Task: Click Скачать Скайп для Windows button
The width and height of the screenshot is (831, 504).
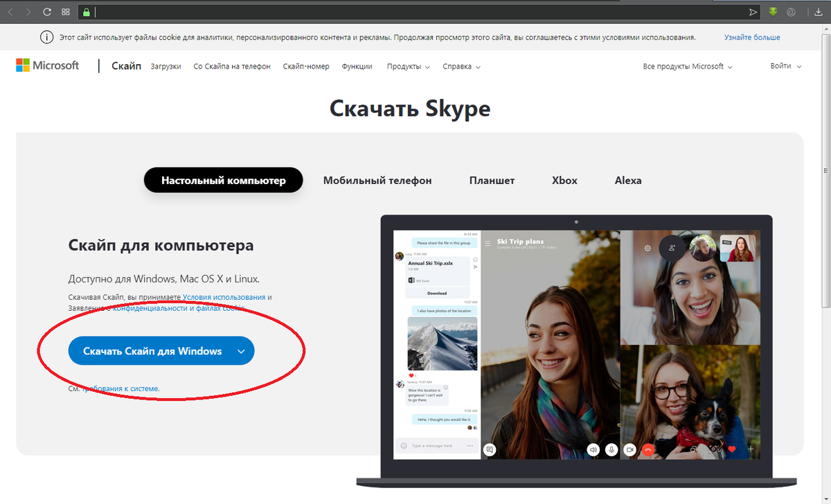Action: click(x=161, y=351)
